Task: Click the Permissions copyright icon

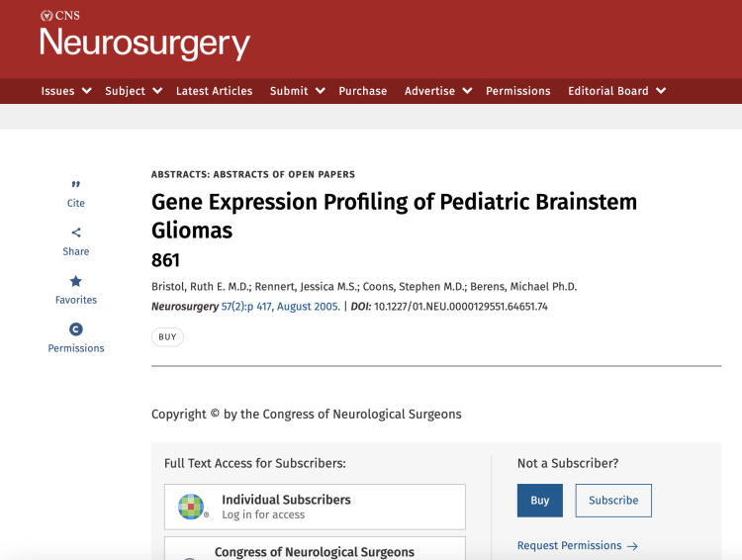Action: (x=76, y=329)
